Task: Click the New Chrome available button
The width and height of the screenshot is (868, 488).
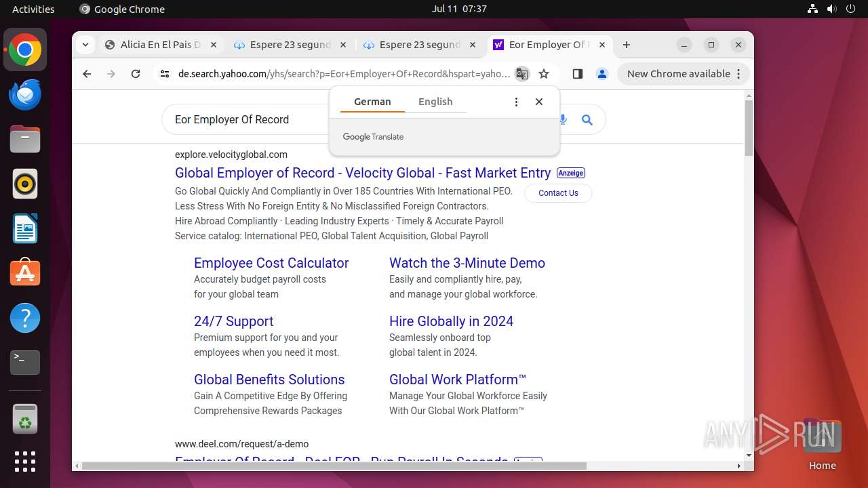Action: tap(684, 74)
